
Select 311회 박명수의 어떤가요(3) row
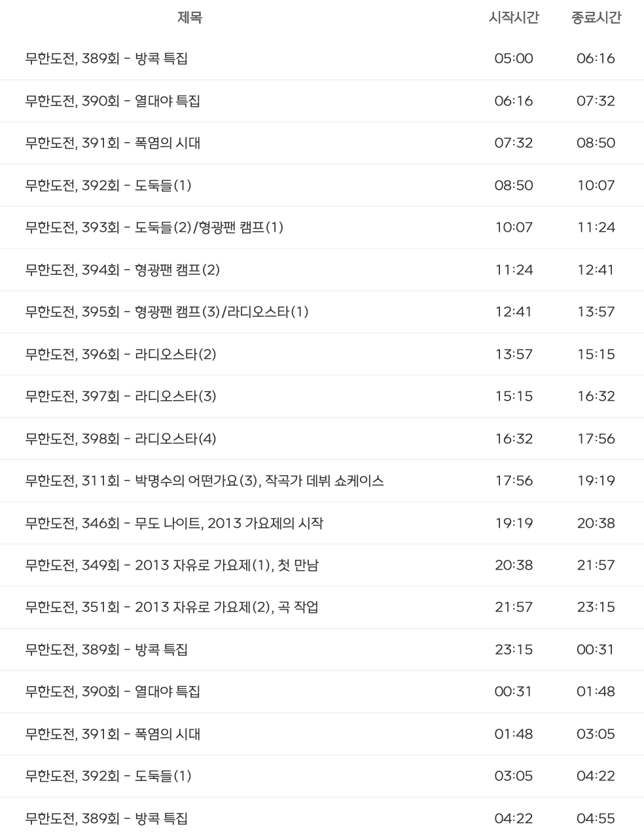point(322,481)
